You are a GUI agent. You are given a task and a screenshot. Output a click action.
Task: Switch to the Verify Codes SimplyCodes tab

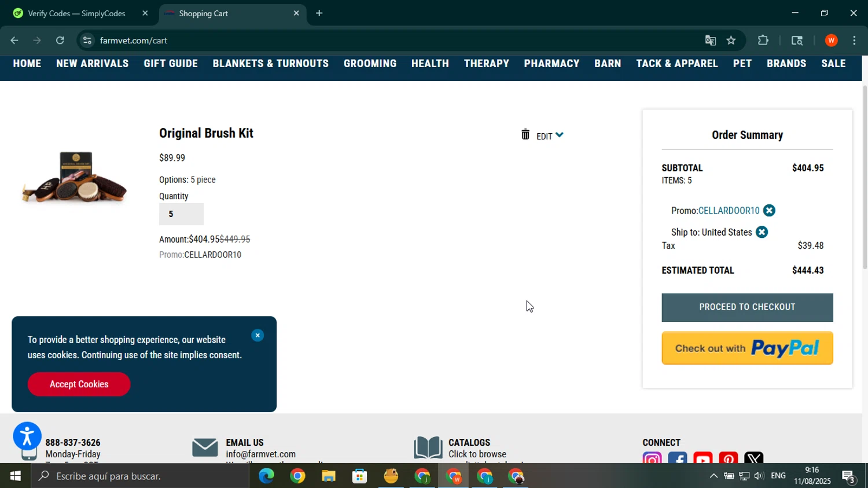(x=77, y=13)
